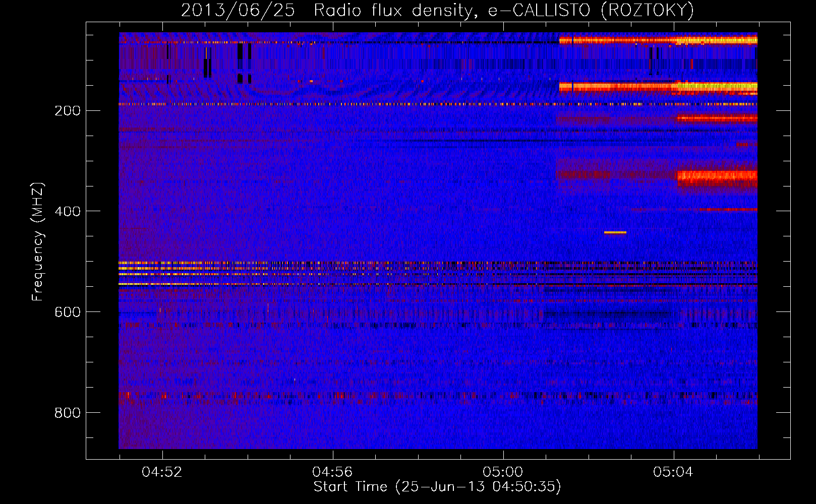Click the '04:56' time tick label
Image resolution: width=816 pixels, height=504 pixels.
pyautogui.click(x=332, y=472)
